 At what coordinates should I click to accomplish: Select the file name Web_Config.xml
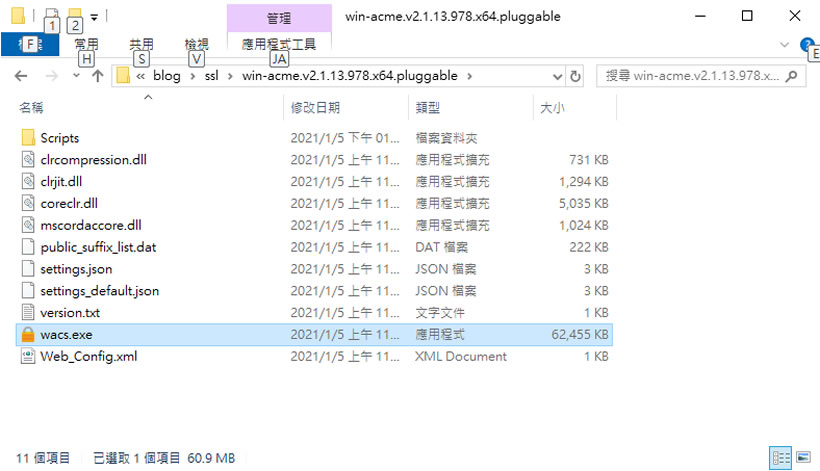coord(89,357)
